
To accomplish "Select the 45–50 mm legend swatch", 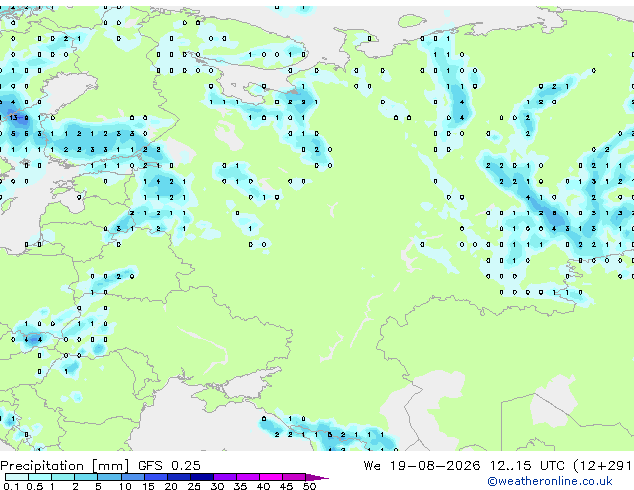I will [294, 477].
